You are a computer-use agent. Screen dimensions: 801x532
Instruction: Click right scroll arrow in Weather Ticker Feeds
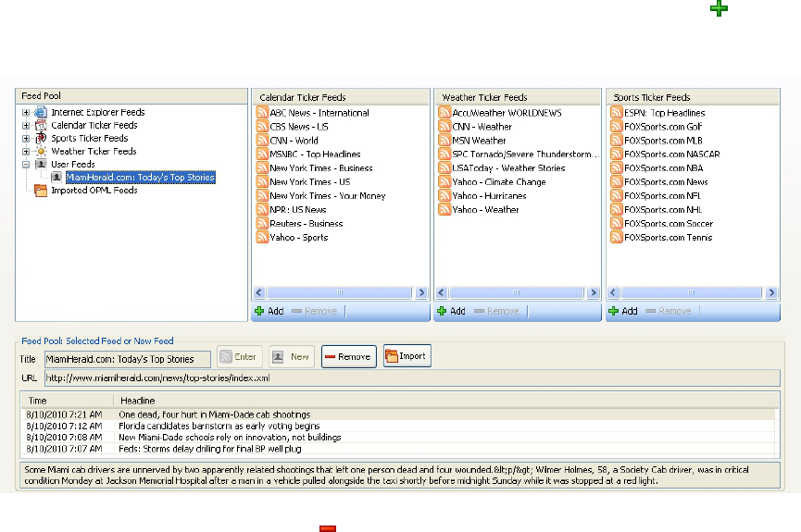coord(593,292)
